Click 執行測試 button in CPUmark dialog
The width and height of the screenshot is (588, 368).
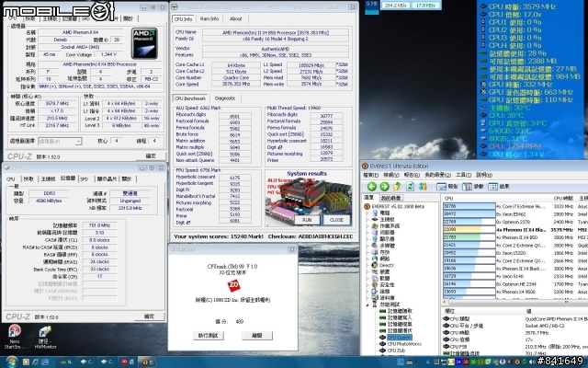point(209,335)
